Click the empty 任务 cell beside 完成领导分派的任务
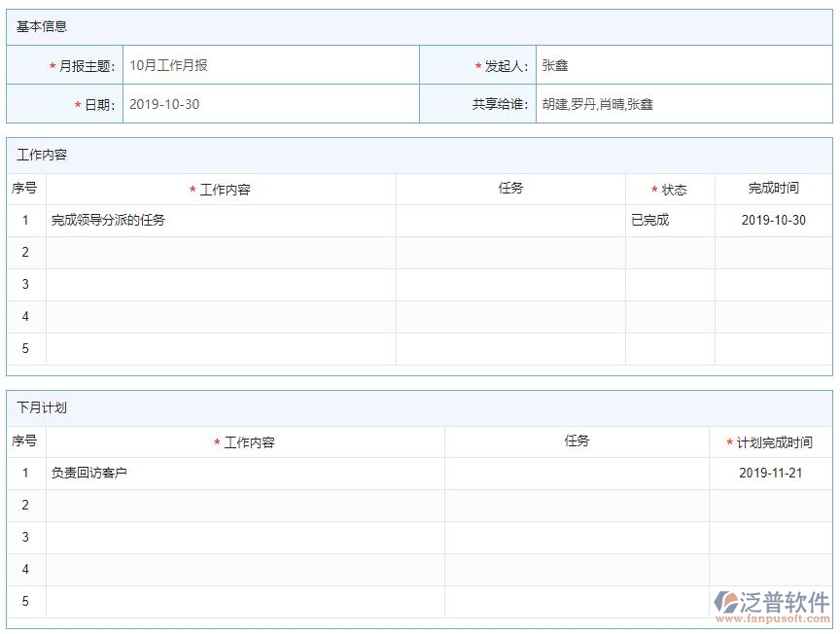Screen dimensions: 840x634 click(x=510, y=220)
